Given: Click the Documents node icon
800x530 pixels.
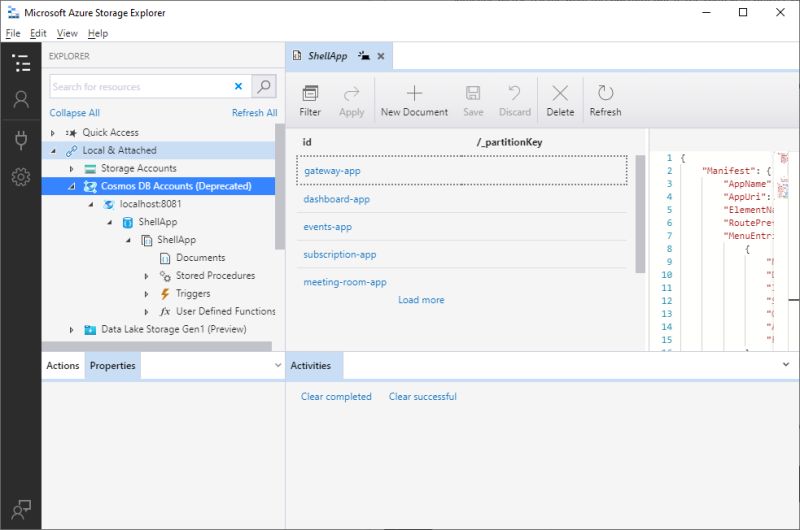Looking at the screenshot, I should point(165,258).
